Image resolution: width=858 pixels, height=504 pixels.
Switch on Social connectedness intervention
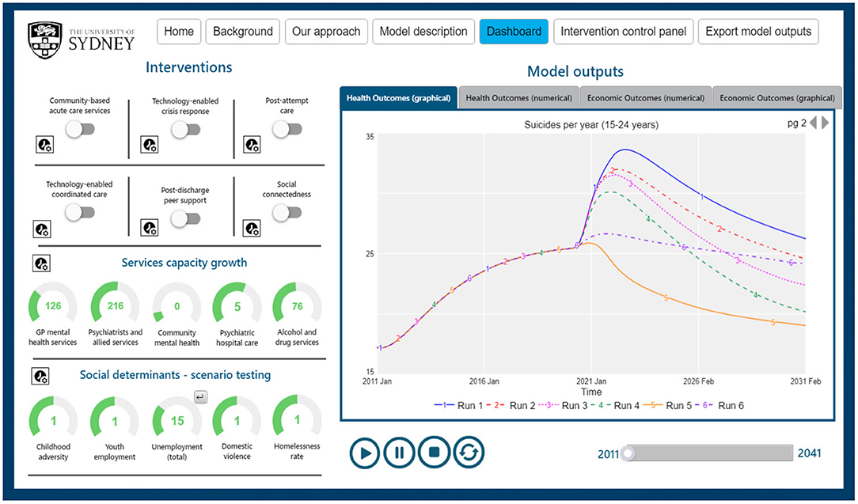pos(287,212)
